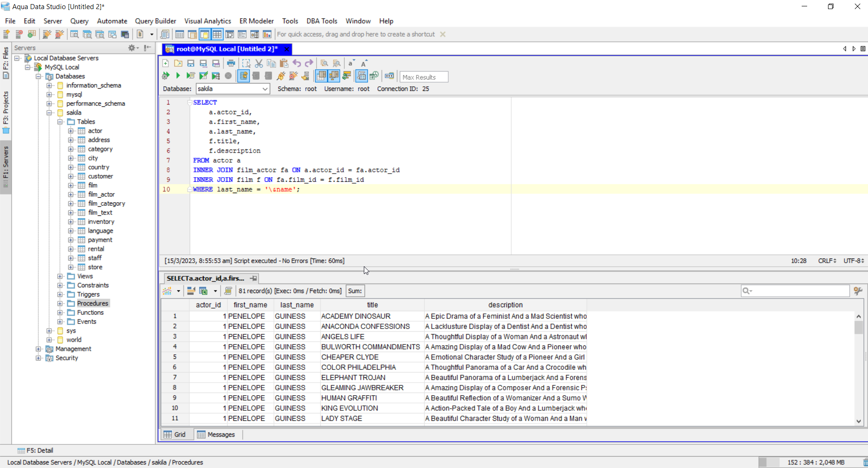
Task: Click the results grid vertical scrollbar thumb
Action: click(858, 327)
